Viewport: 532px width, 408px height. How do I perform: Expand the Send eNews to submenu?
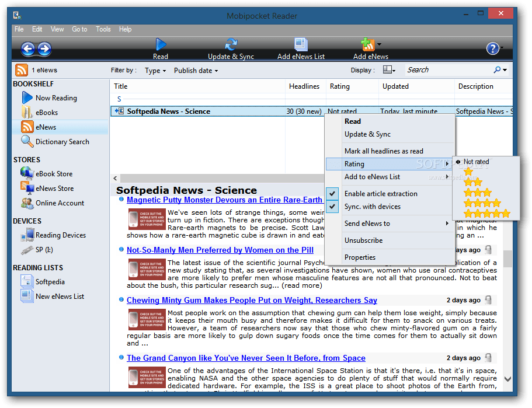click(390, 224)
